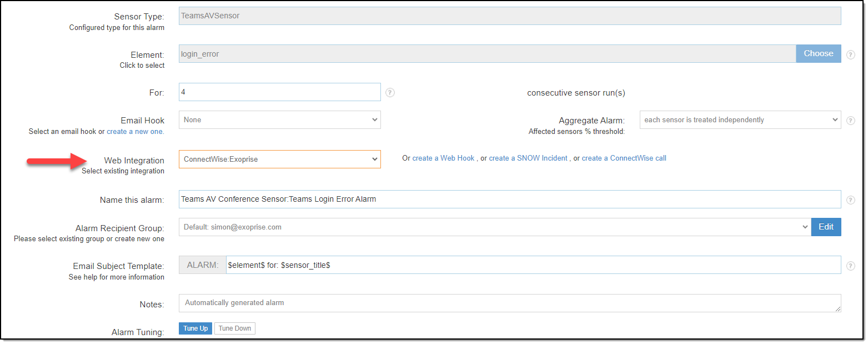The height and width of the screenshot is (344, 868).
Task: Open the Alarm Recipient Group dropdown
Action: (x=494, y=227)
